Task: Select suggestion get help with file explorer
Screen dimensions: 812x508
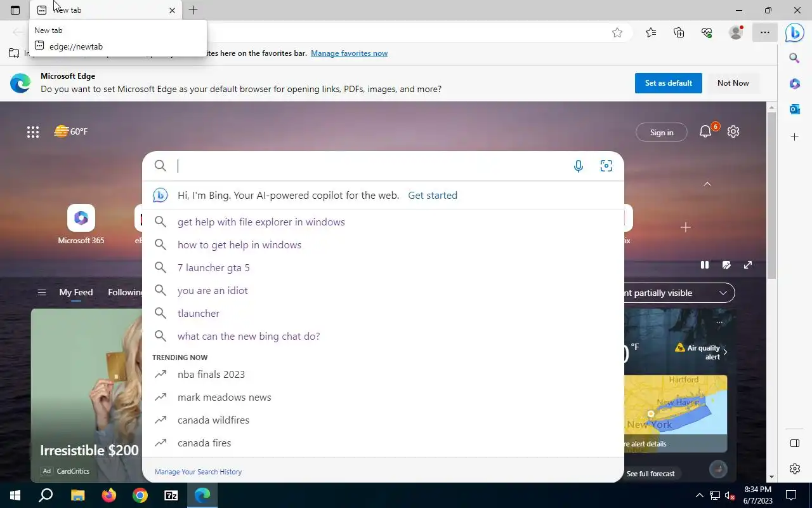Action: (383, 222)
